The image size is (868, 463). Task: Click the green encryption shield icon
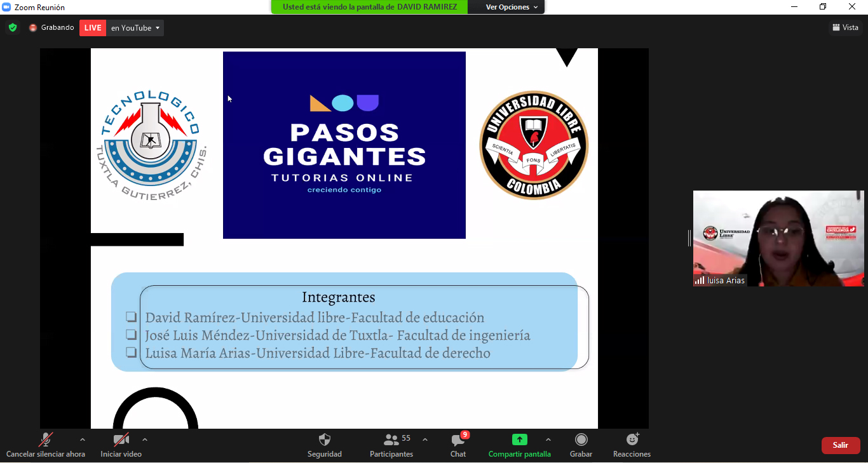coord(13,28)
